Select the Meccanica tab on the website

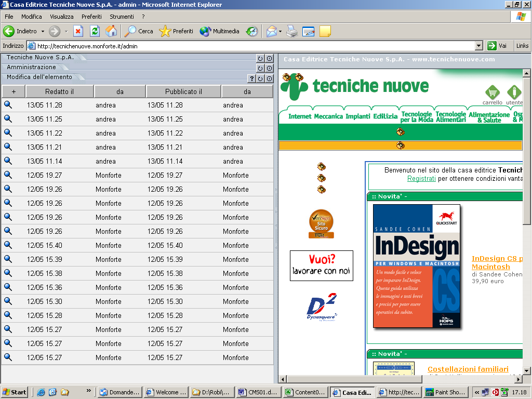point(328,116)
